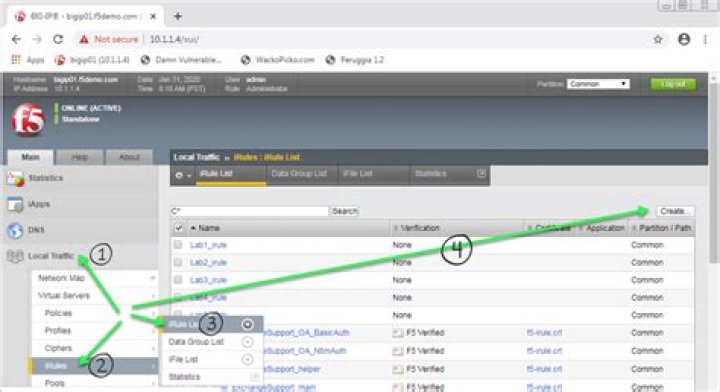
Task: Click the plus icon beside Data Group List
Action: (x=248, y=342)
